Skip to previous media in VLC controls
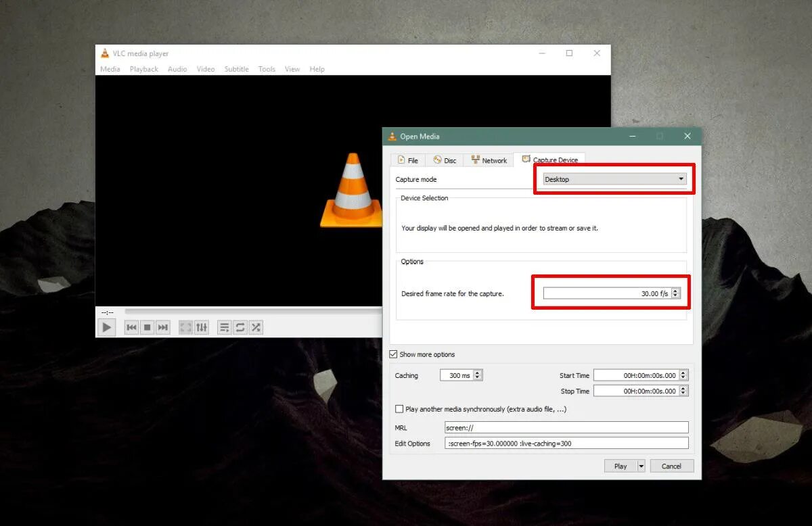Viewport: 812px width, 526px height. click(131, 328)
